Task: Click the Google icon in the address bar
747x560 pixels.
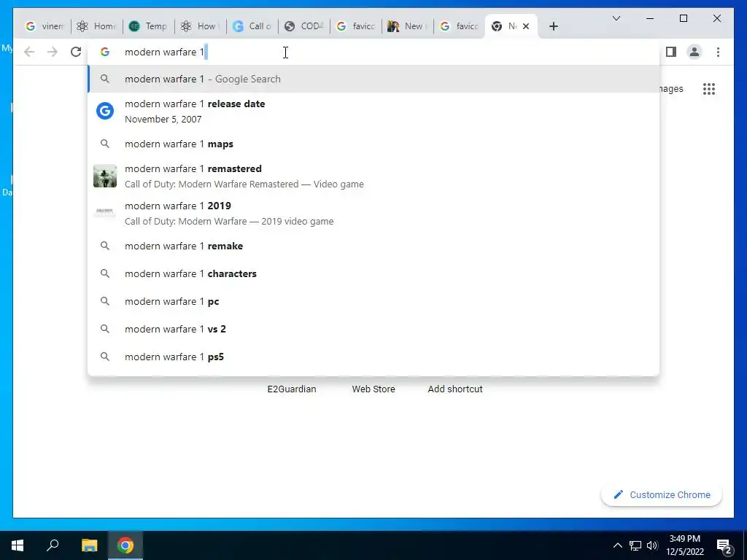Action: pyautogui.click(x=105, y=52)
